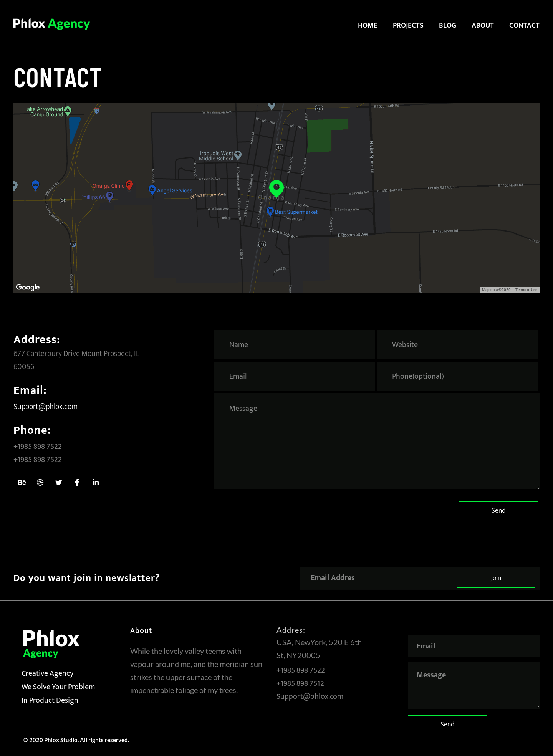Select the Onarga Clinic map marker

coord(129,185)
